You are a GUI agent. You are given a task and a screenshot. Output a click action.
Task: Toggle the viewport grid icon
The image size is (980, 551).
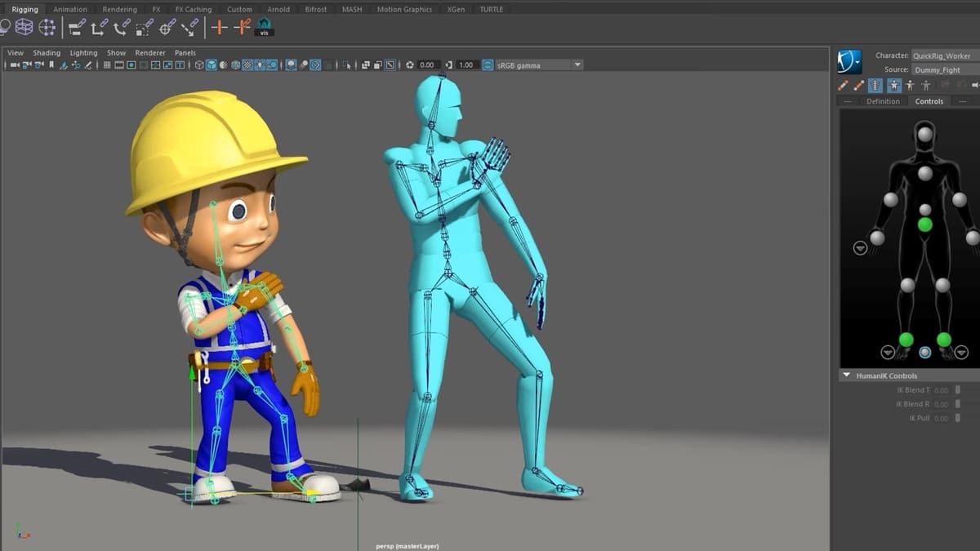tap(107, 64)
